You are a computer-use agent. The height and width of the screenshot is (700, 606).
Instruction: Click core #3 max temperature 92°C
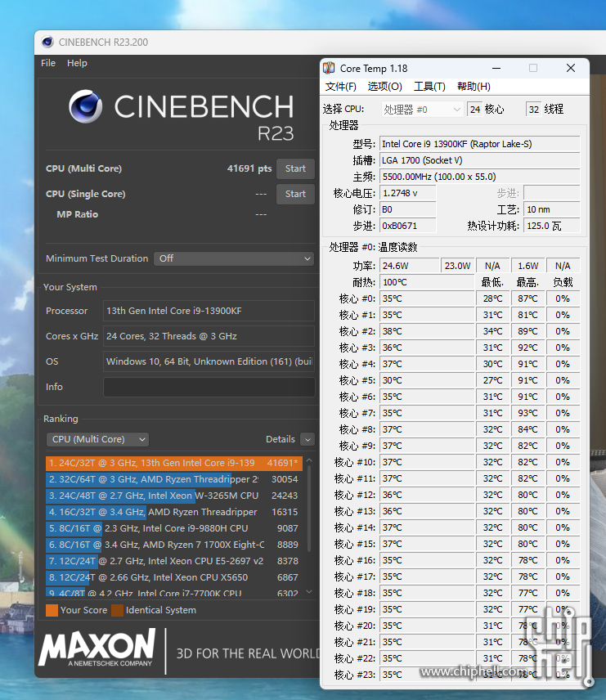527,348
